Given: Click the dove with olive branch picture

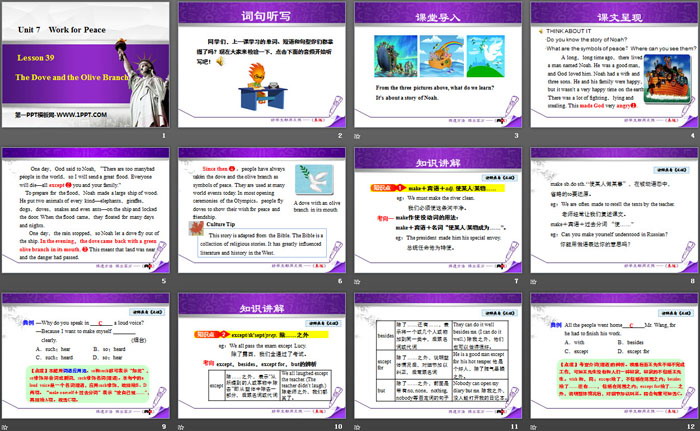Looking at the screenshot, I should 314,179.
